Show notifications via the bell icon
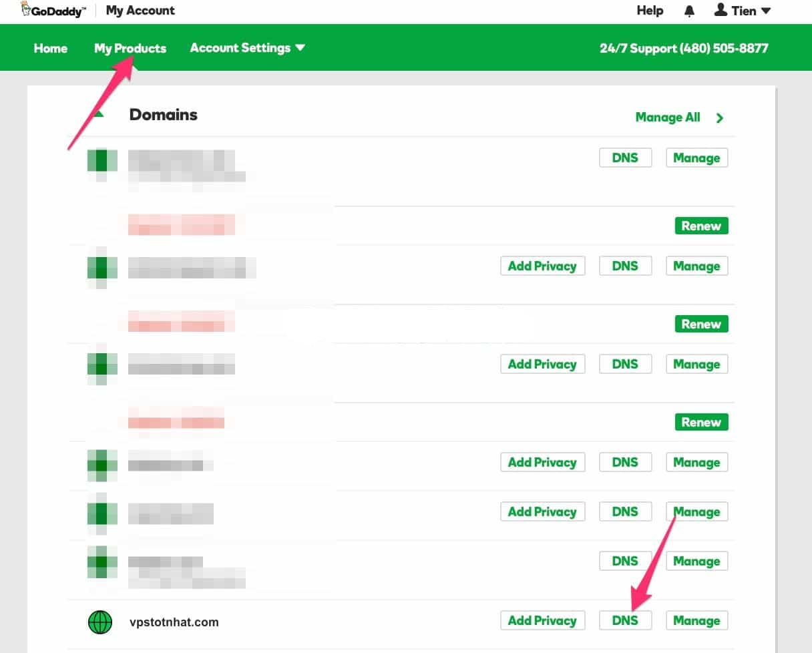 coord(689,11)
